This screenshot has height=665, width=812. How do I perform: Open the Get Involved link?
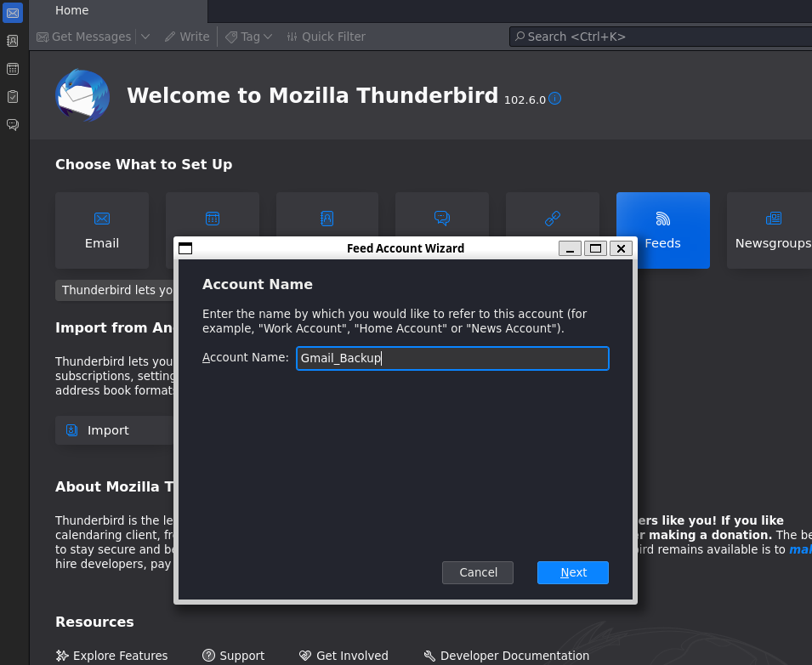(344, 656)
